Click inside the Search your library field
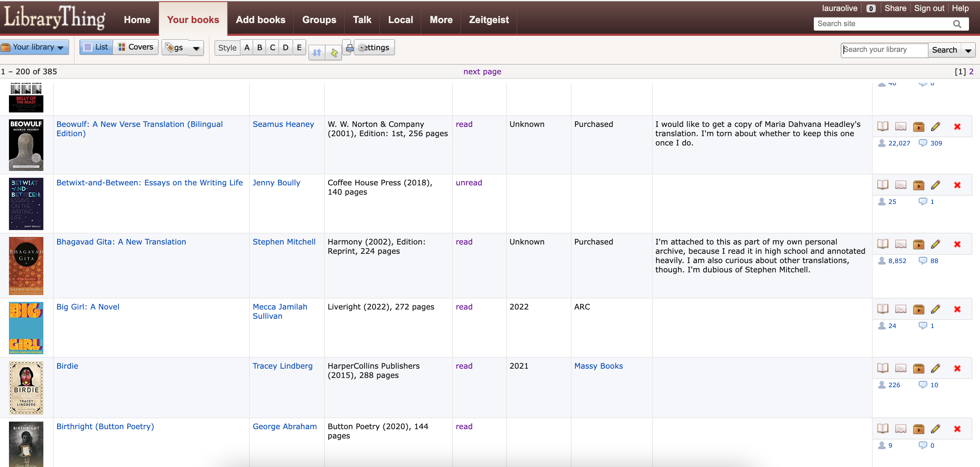 pos(883,50)
